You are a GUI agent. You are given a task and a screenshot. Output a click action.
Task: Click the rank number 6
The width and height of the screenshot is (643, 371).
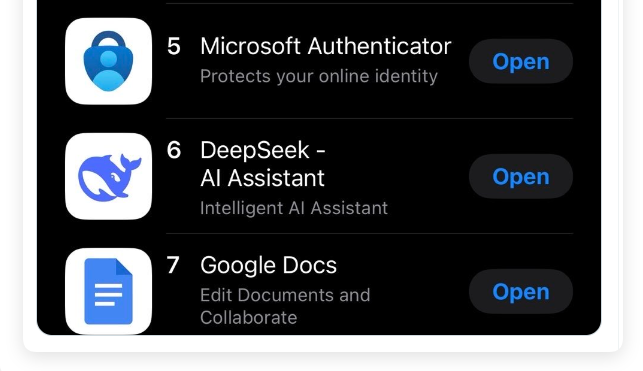point(174,150)
